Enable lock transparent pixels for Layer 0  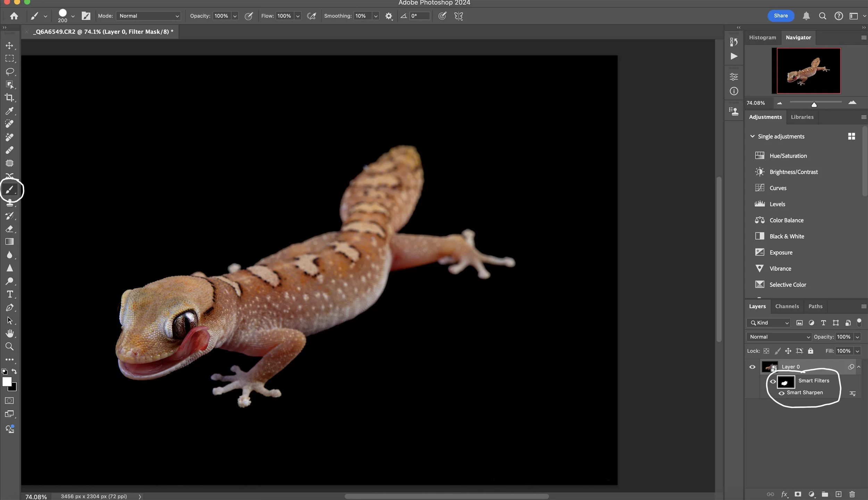[x=766, y=351]
